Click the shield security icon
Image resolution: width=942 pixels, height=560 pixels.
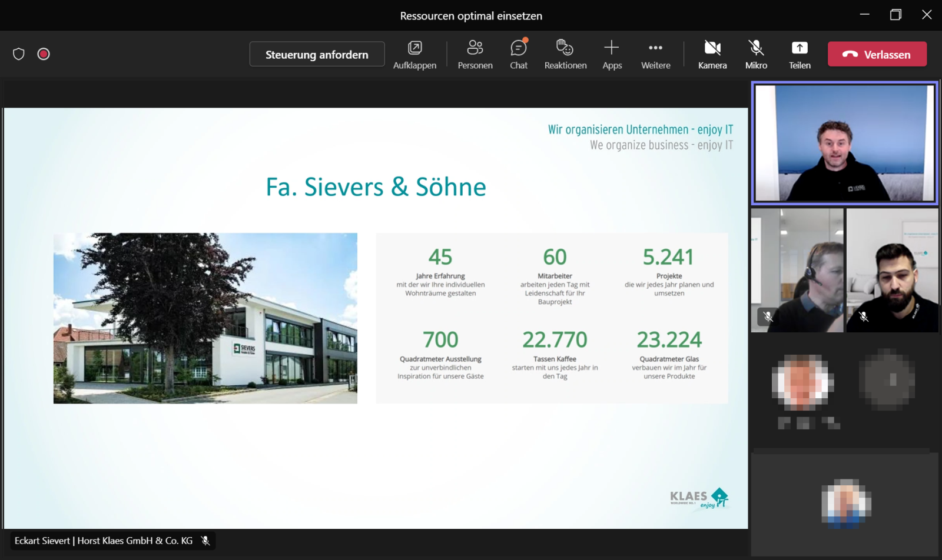click(19, 54)
